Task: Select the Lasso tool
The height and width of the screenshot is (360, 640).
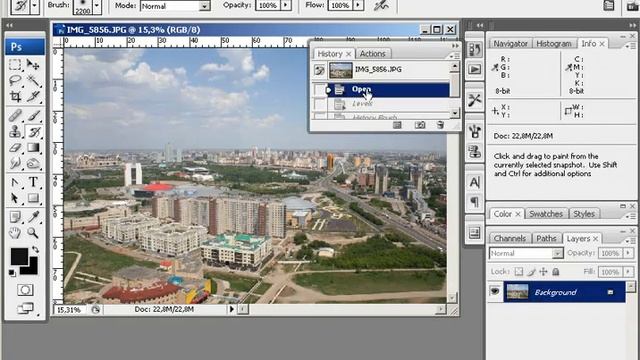Action: coord(15,80)
